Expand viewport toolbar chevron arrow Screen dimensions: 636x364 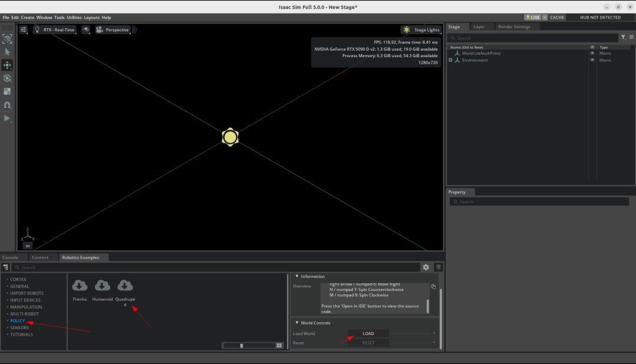pos(135,29)
